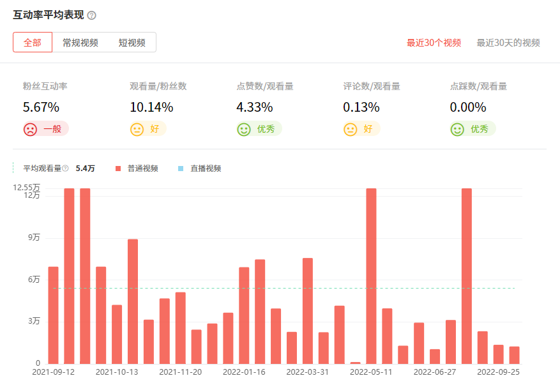Click the neutral face icon under 观看量/粉丝数
The image size is (560, 392).
[137, 129]
